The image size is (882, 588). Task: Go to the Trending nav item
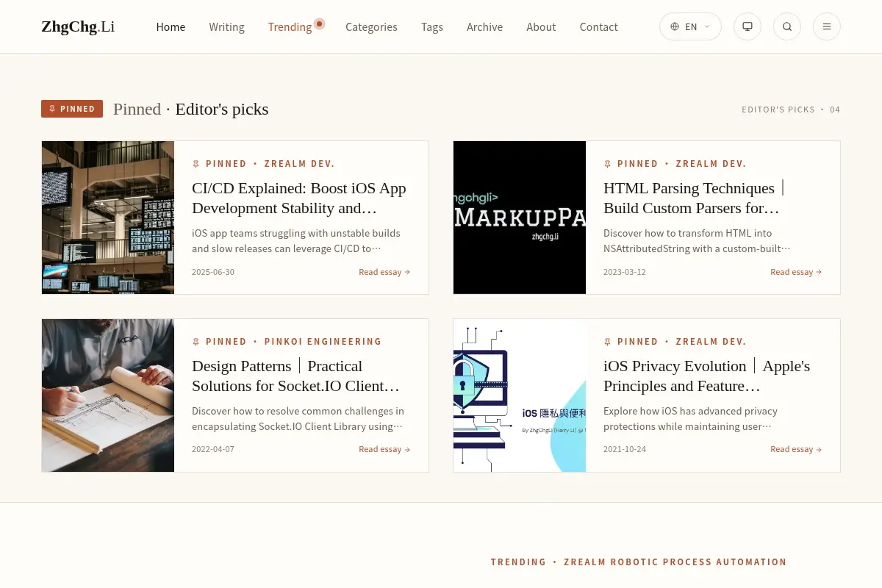(290, 26)
